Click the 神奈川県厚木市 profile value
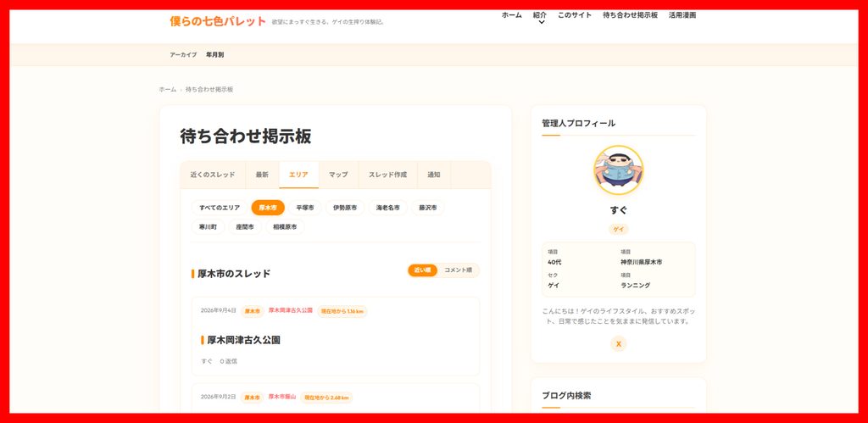This screenshot has height=423, width=868. point(641,263)
